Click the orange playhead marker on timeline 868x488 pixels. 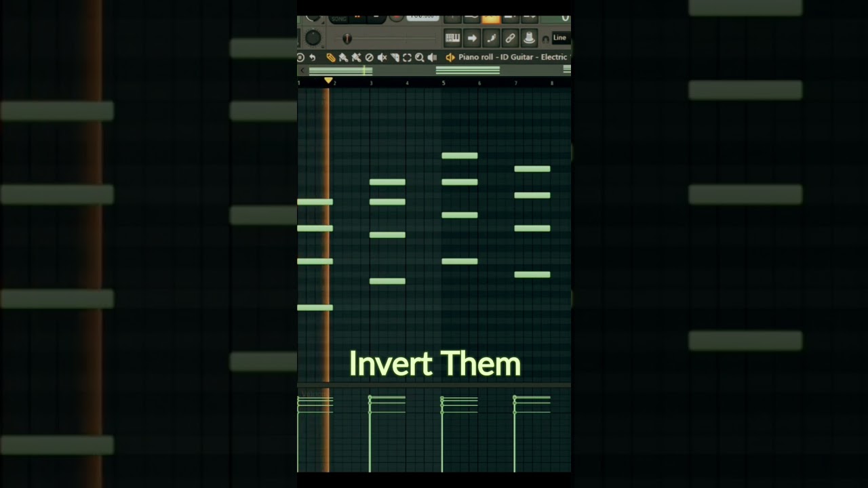(328, 80)
